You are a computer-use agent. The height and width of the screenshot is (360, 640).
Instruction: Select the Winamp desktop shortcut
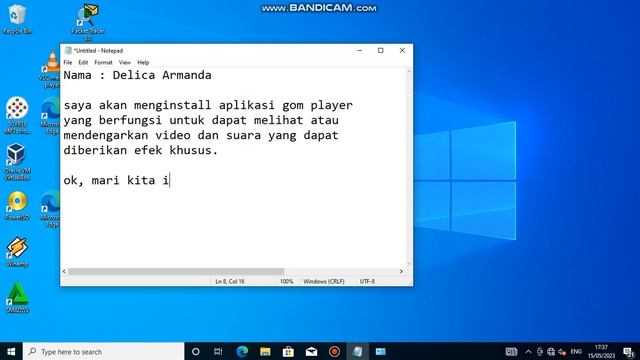click(x=17, y=252)
